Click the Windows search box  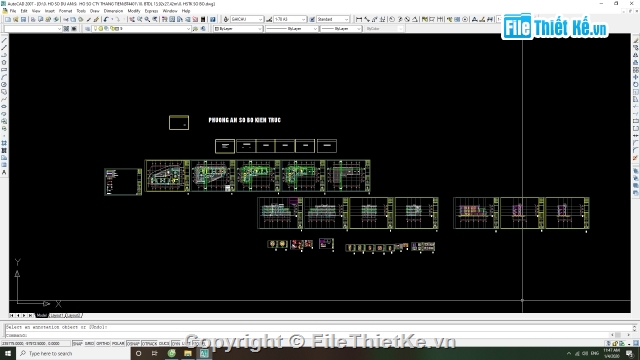click(x=72, y=353)
